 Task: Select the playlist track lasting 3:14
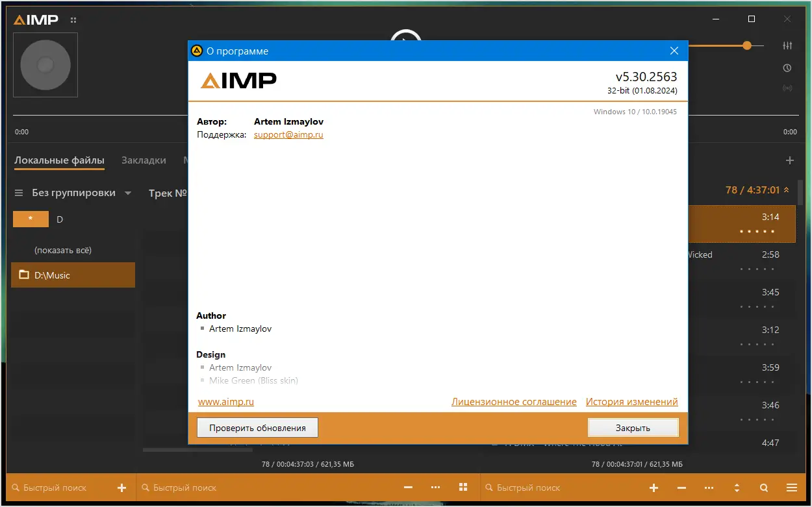point(742,224)
